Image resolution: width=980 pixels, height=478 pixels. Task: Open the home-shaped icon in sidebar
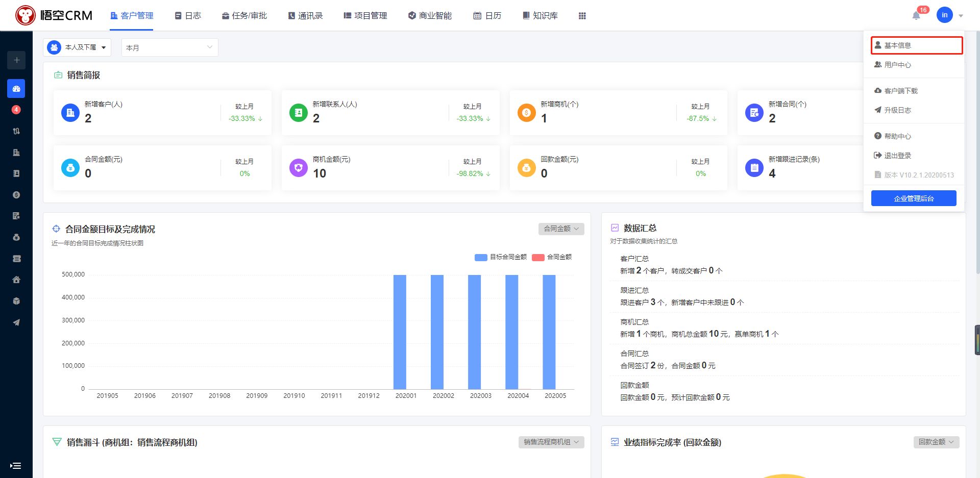click(x=16, y=280)
